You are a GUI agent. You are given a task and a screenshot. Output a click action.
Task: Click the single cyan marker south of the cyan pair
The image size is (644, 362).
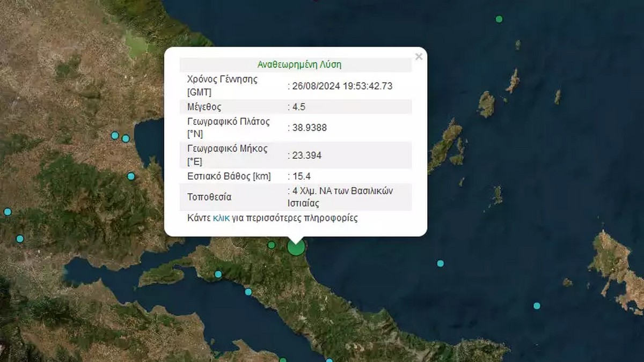pos(131,176)
